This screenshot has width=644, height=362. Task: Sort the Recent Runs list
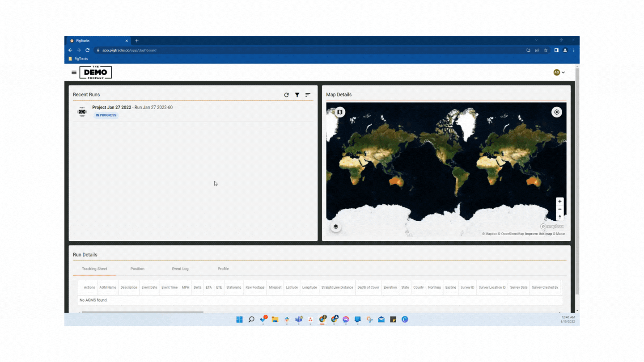[x=308, y=95]
